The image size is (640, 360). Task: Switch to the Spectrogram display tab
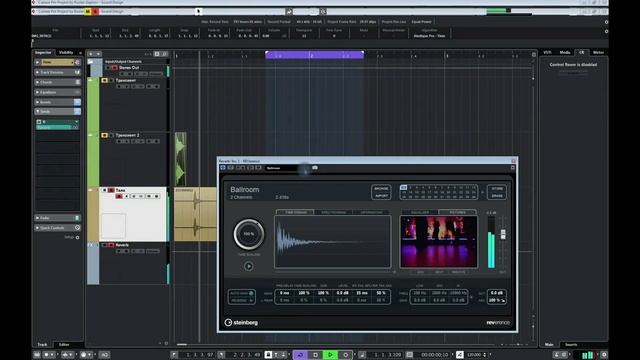point(333,212)
